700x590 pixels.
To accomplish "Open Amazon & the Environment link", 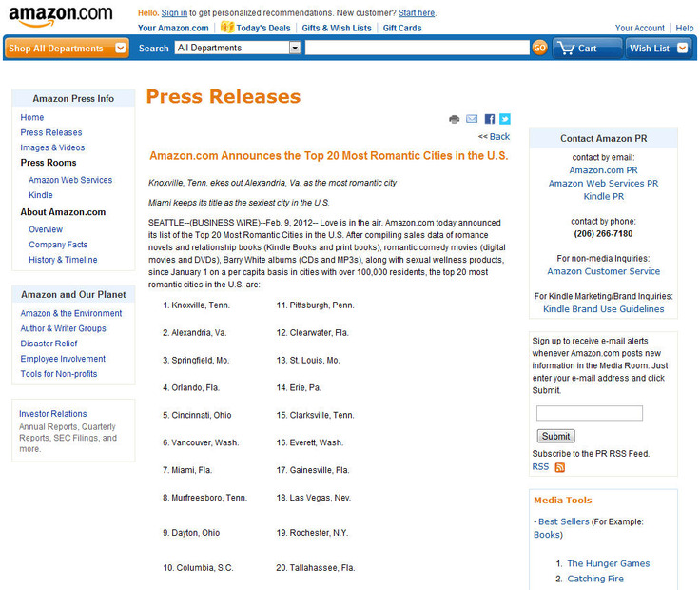I will coord(71,313).
